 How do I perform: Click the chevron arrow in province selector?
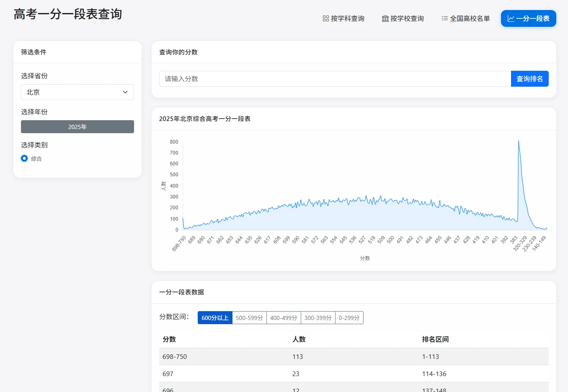(125, 92)
